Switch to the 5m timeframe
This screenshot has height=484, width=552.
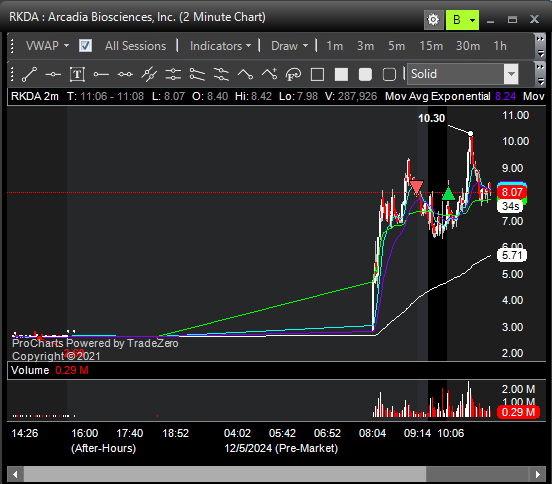(x=396, y=46)
